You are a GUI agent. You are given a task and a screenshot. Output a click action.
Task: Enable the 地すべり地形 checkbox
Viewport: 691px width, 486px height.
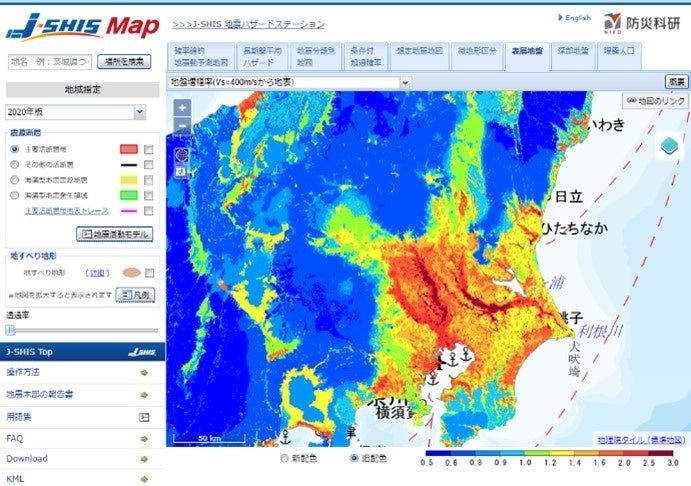[149, 273]
